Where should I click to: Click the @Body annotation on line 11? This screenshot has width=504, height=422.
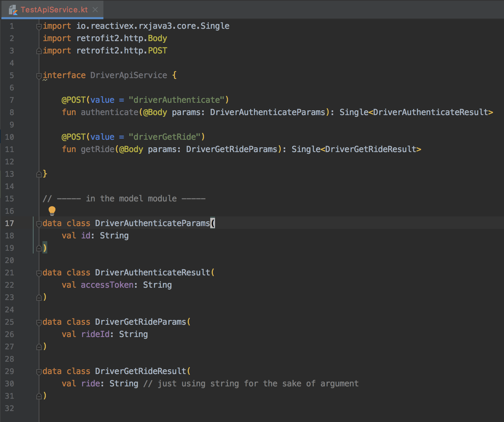pos(131,149)
